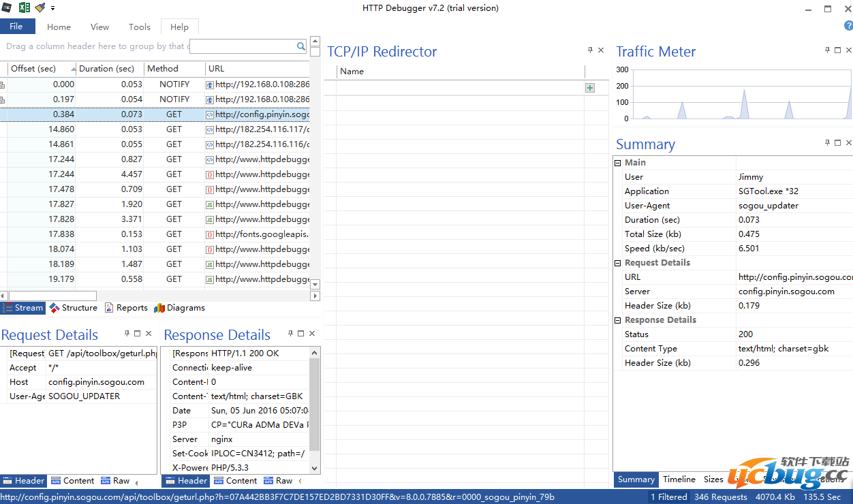Switch to the Diagrams view tab

(180, 308)
